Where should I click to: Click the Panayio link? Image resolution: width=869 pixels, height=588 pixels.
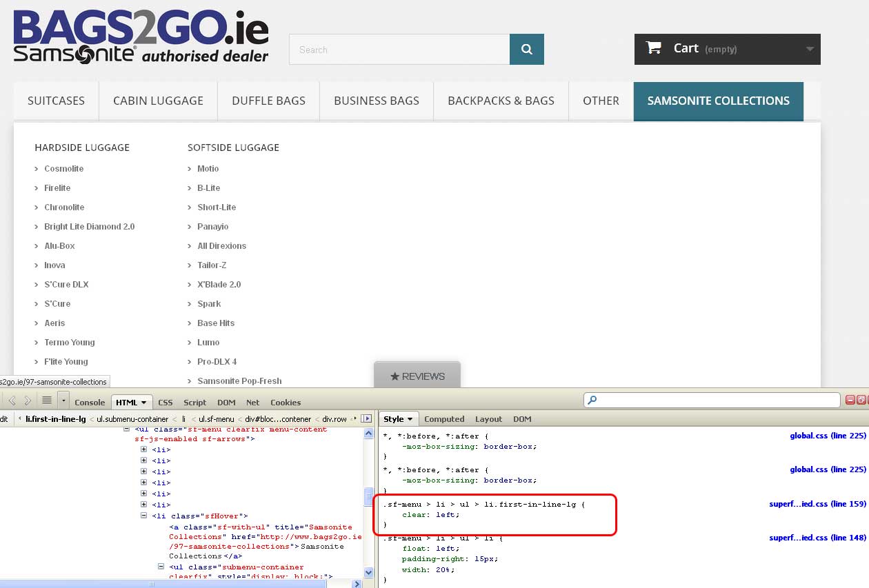point(213,226)
